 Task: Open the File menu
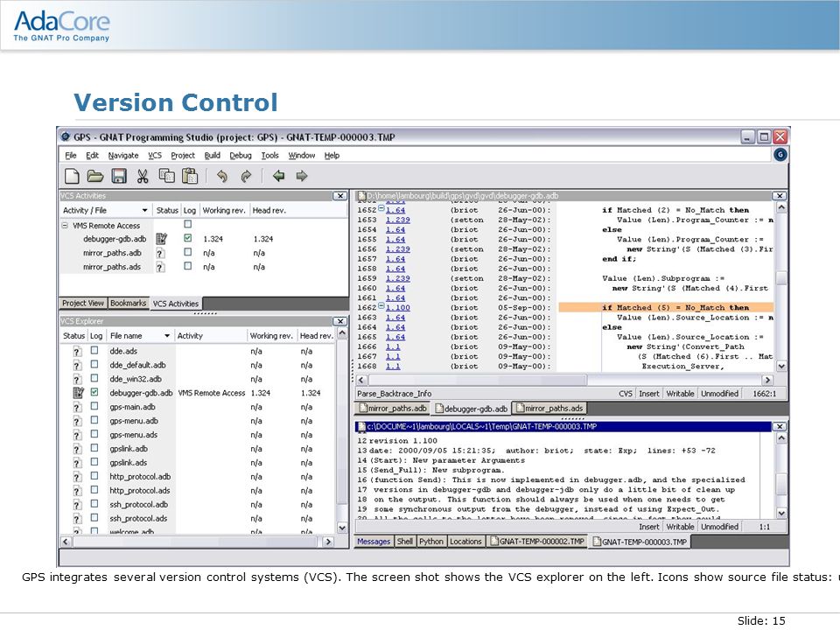[x=71, y=156]
